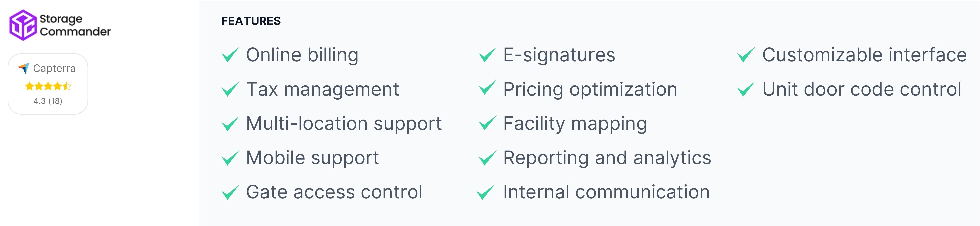980x226 pixels.
Task: Click the checkmark beside Facility mapping
Action: [x=487, y=123]
